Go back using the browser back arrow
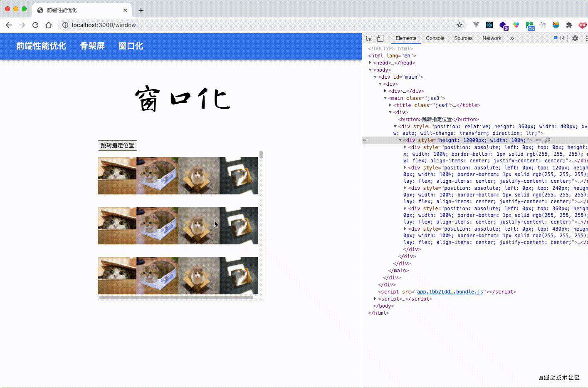 pyautogui.click(x=9, y=25)
